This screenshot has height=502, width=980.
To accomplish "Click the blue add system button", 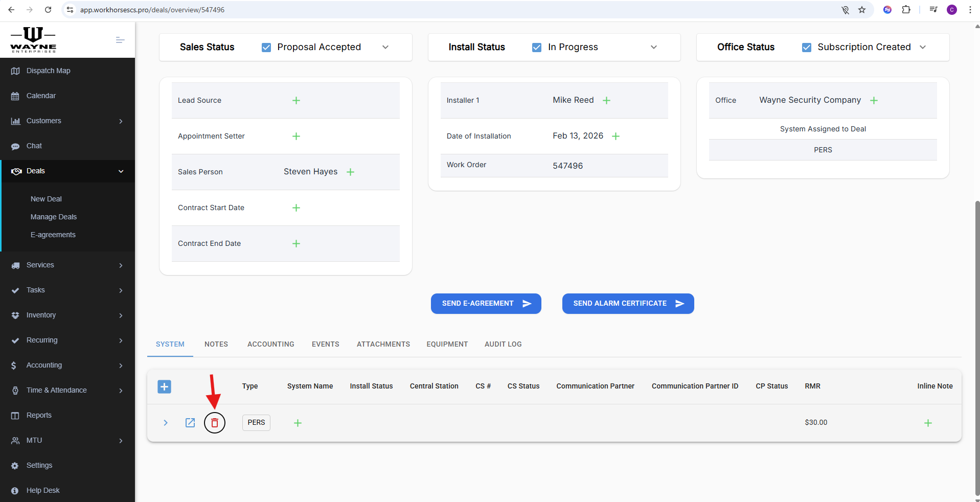I will click(164, 386).
